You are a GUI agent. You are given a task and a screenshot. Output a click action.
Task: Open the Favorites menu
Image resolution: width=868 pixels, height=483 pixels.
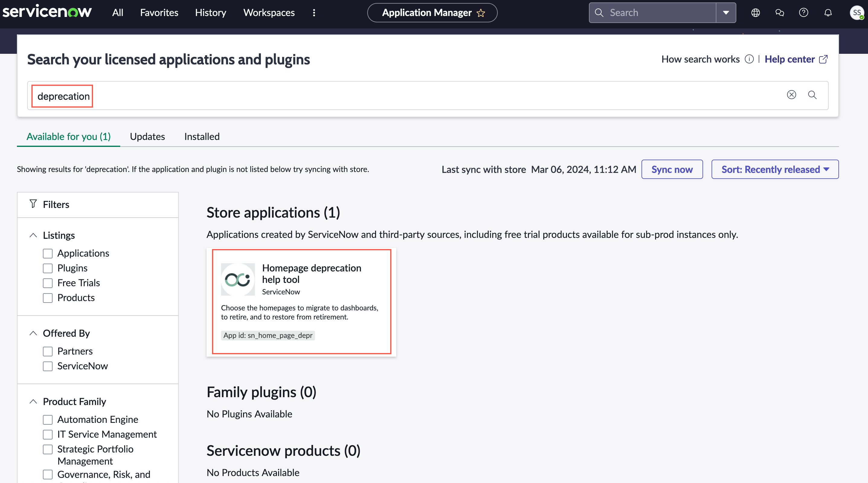[x=159, y=12]
